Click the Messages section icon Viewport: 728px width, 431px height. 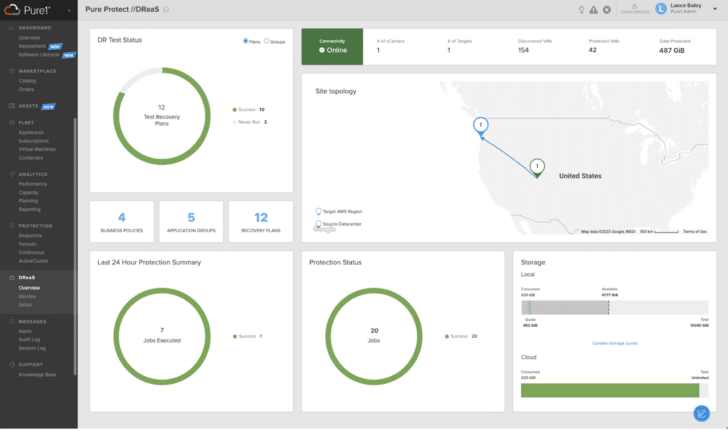(x=12, y=321)
